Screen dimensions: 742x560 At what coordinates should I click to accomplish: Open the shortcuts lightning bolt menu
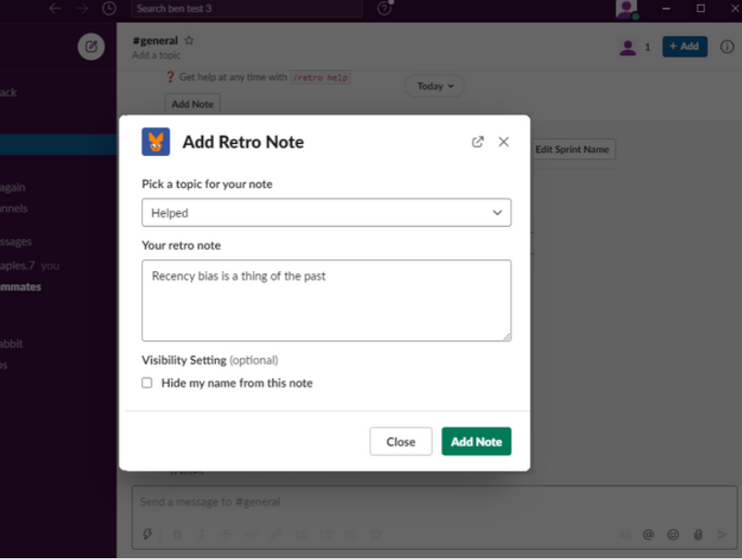(x=148, y=534)
